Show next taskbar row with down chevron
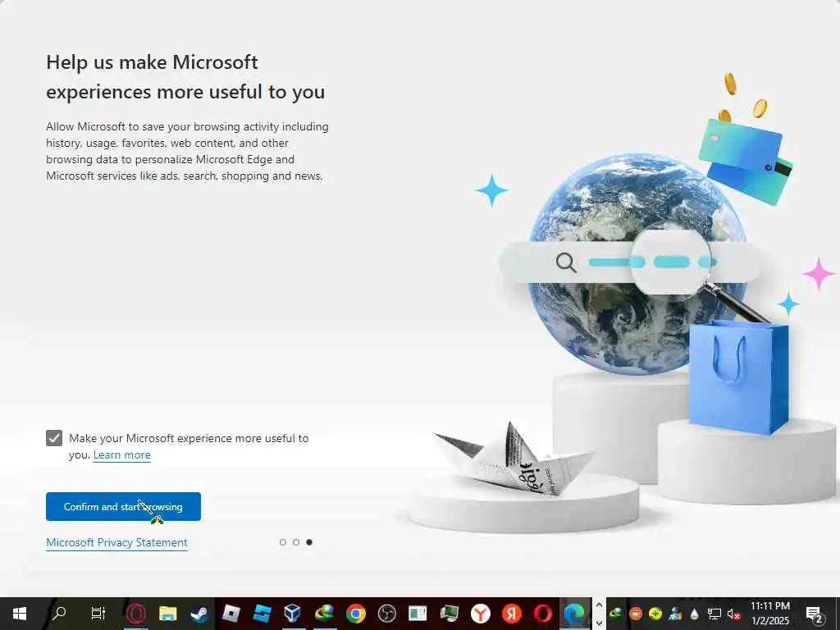Image resolution: width=840 pixels, height=630 pixels. [599, 623]
